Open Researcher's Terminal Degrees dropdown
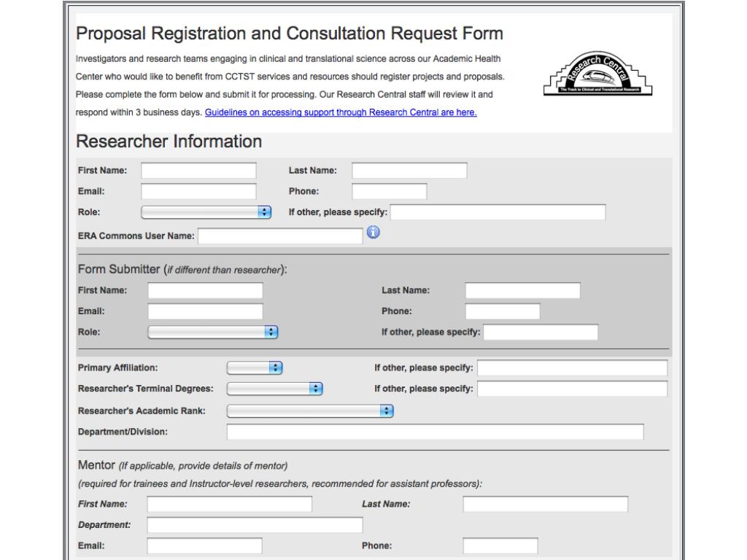747x560 pixels. pyautogui.click(x=275, y=389)
